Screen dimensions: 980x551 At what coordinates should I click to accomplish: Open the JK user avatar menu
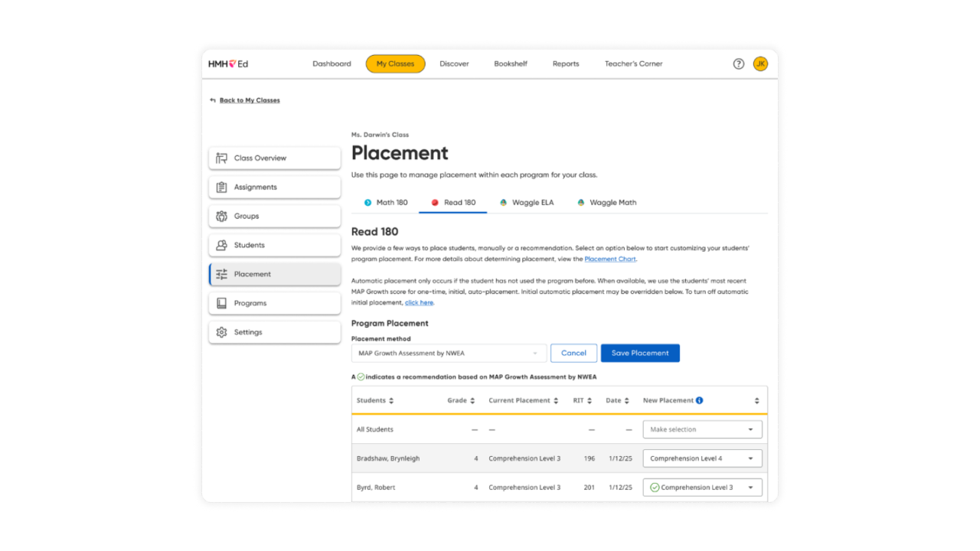pyautogui.click(x=760, y=64)
